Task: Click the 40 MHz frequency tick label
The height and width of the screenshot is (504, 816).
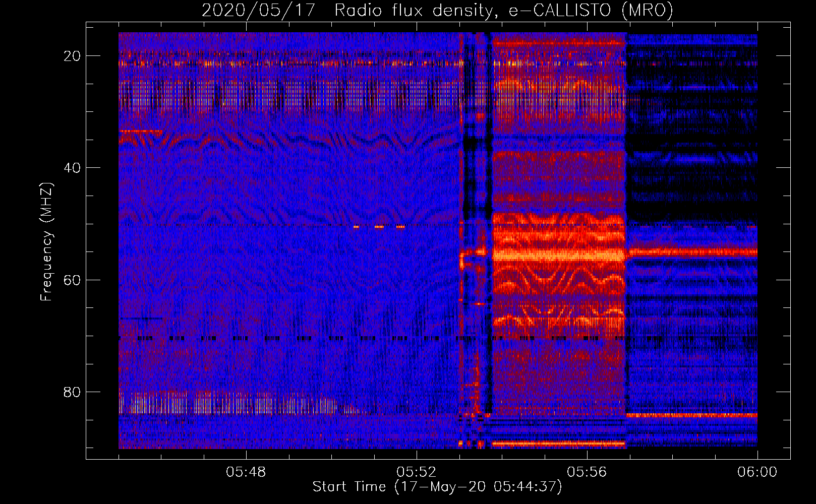Action: [x=72, y=168]
